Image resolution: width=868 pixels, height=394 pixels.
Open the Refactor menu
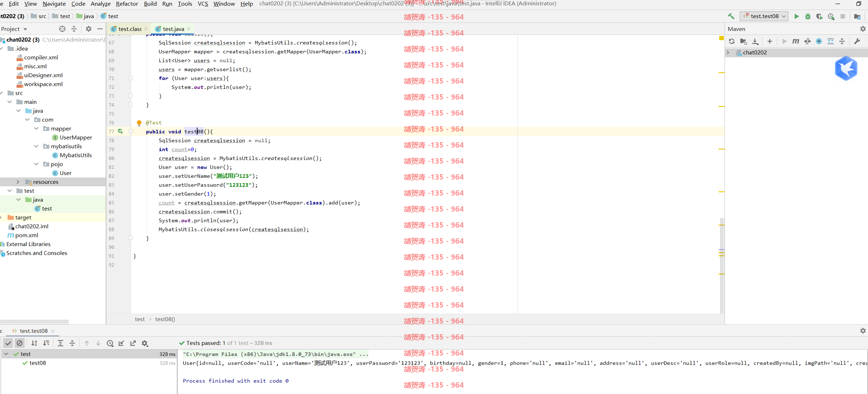click(x=127, y=4)
